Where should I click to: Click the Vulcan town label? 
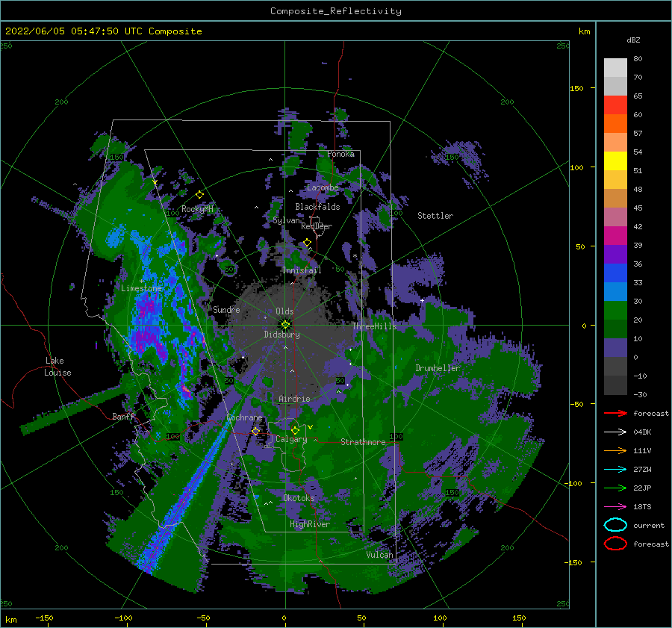pos(380,555)
